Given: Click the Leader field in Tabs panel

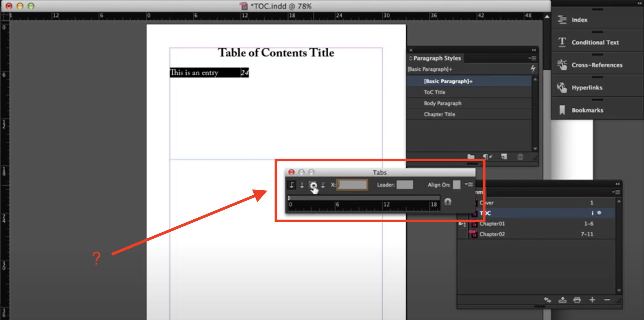Looking at the screenshot, I should (404, 185).
